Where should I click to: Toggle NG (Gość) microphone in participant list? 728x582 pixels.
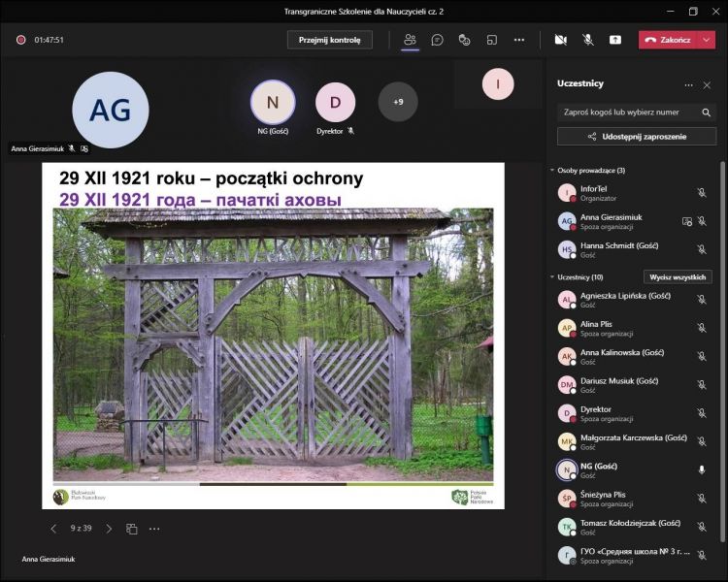(701, 469)
